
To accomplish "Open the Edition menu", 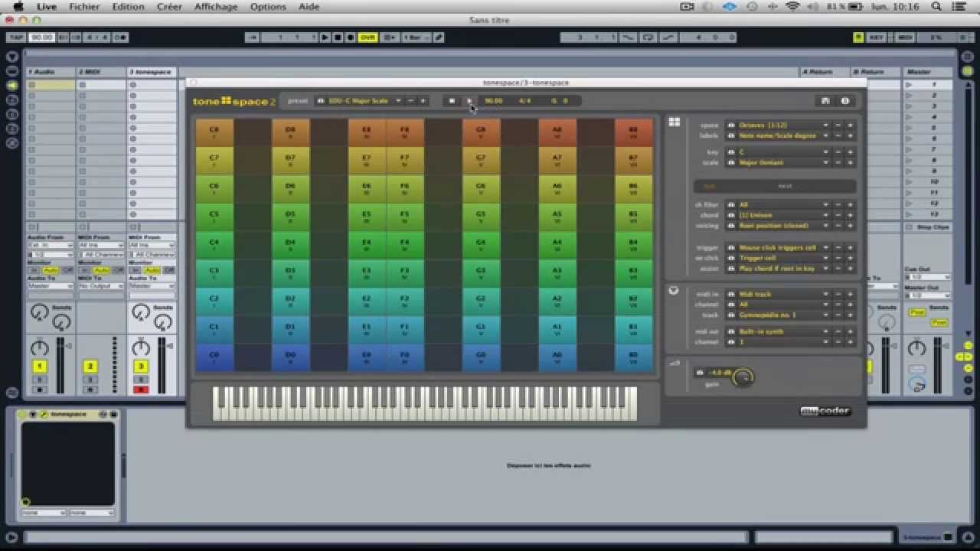I will coord(128,6).
